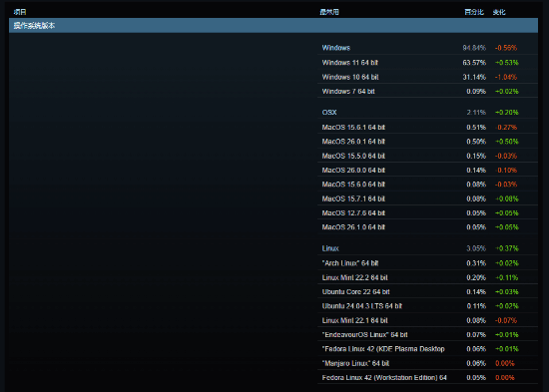Select the Windows 7 64 bit row label

pyautogui.click(x=348, y=92)
